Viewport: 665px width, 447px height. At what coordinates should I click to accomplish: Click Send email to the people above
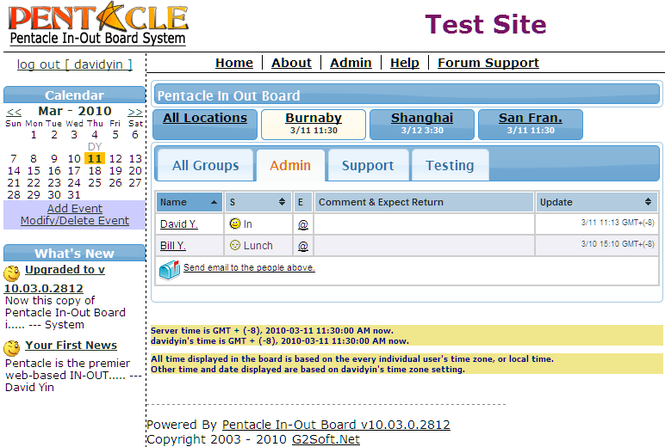pyautogui.click(x=249, y=268)
